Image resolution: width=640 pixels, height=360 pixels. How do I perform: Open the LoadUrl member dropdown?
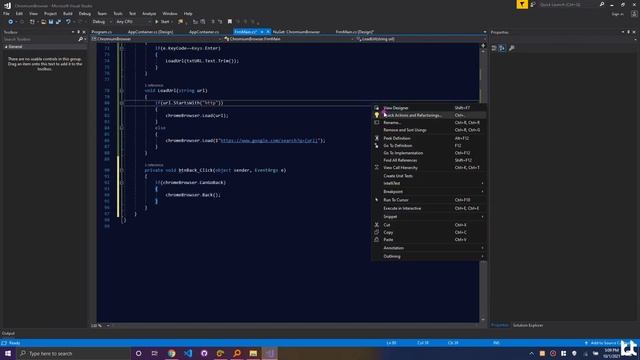420,39
